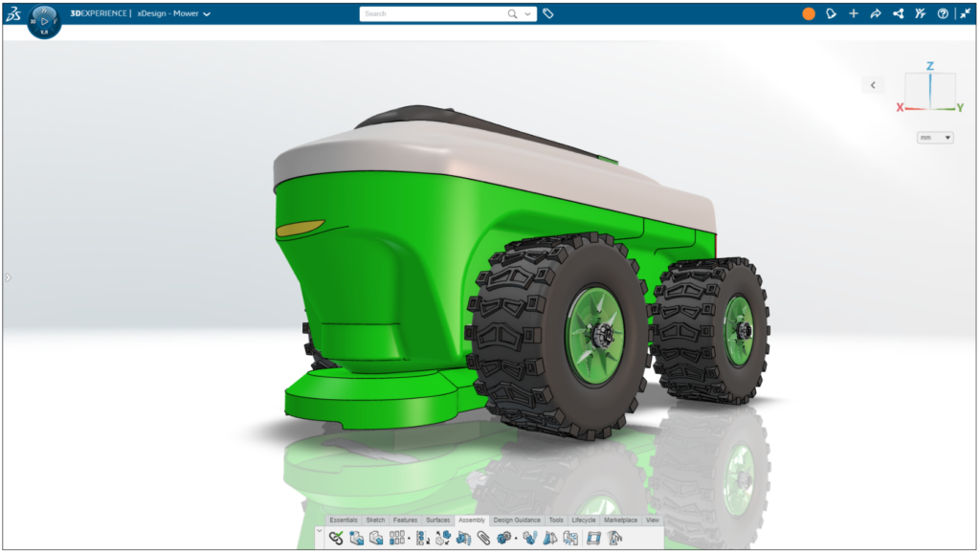Open the mm units dropdown
980x553 pixels.
click(935, 137)
